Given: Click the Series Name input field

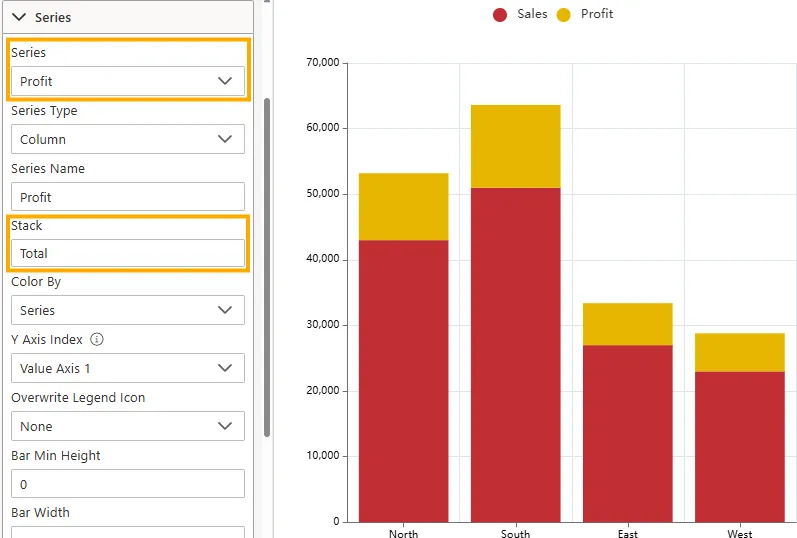Looking at the screenshot, I should click(127, 197).
